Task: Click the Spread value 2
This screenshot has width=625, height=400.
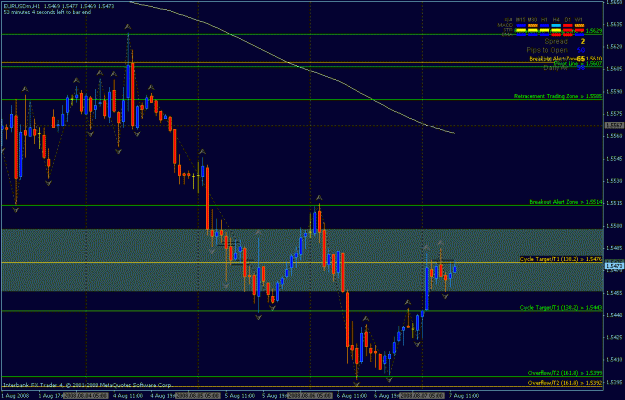Action: point(582,41)
